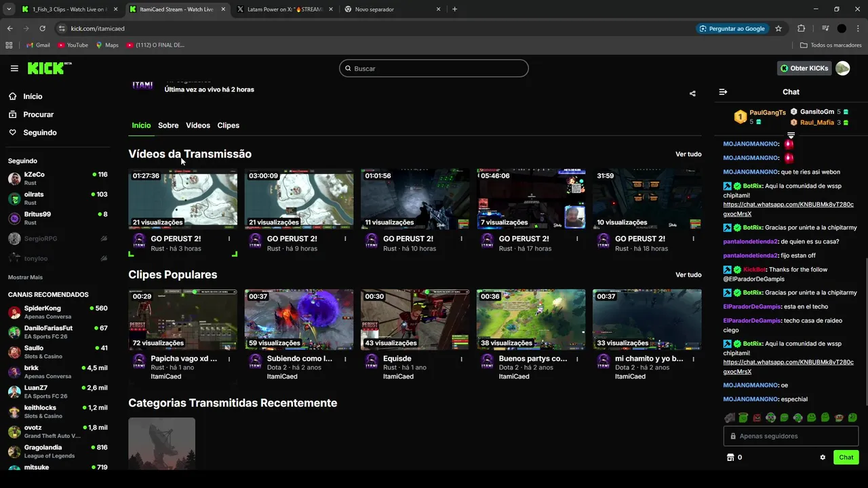
Task: Open options for the 05:46:06 video
Action: [x=577, y=239]
